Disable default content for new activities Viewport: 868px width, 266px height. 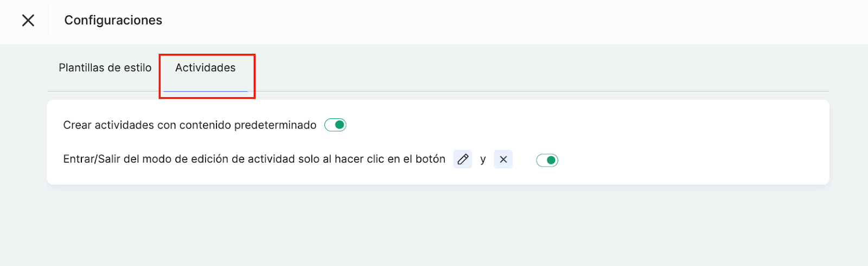(x=335, y=125)
